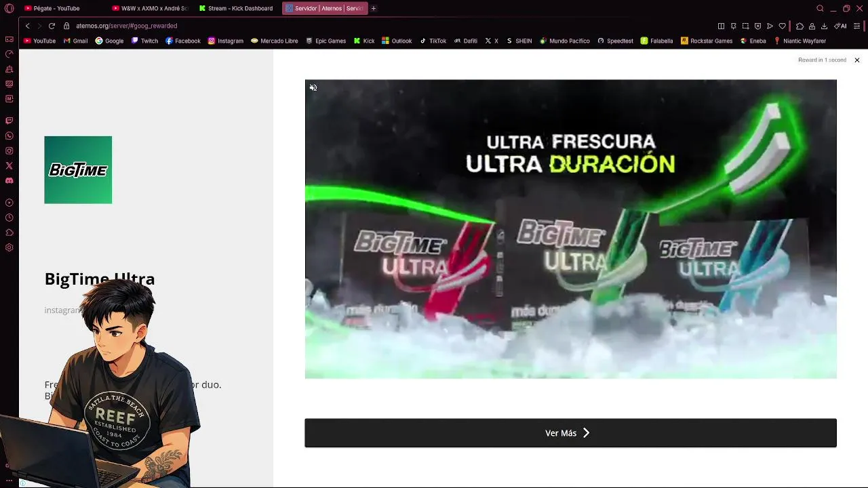This screenshot has height=488, width=868.
Task: Open the Google bookmark
Action: tap(109, 41)
